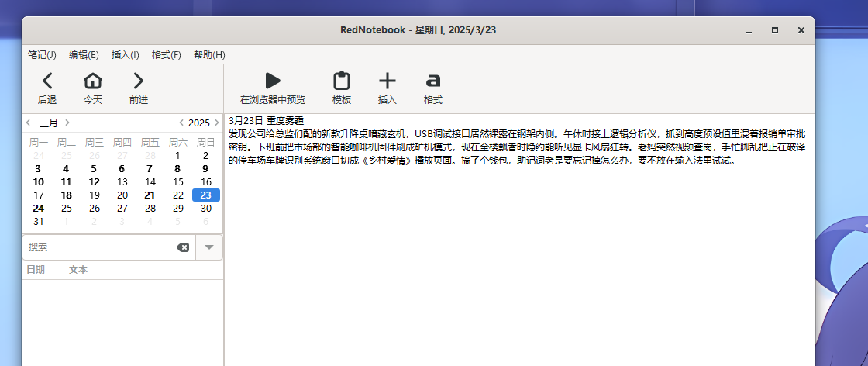Open the 格式(F) menu
The image size is (868, 366).
[x=167, y=55]
